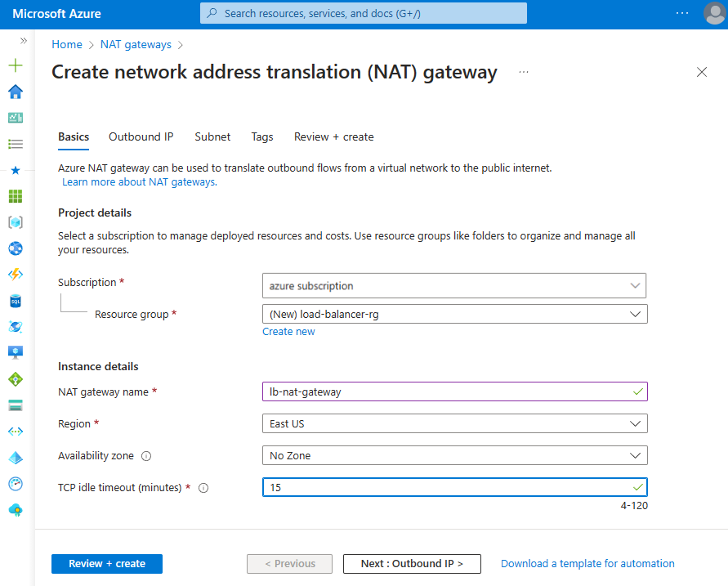
Task: Click the TCP idle timeout input field
Action: (454, 486)
